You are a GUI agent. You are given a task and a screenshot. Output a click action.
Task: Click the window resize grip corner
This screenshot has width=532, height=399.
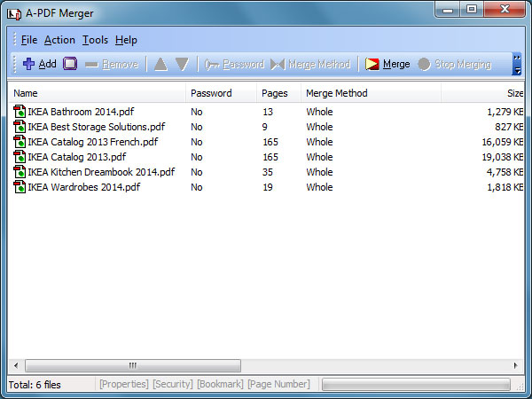click(x=520, y=387)
